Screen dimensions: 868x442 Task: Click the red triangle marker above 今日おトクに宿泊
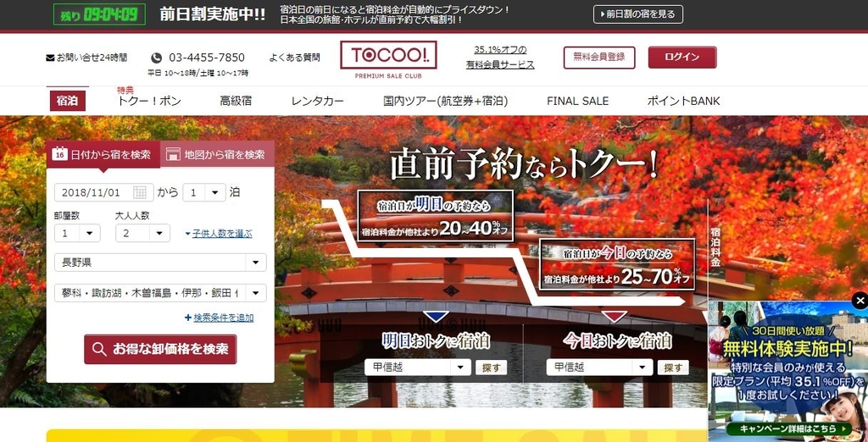[615, 317]
